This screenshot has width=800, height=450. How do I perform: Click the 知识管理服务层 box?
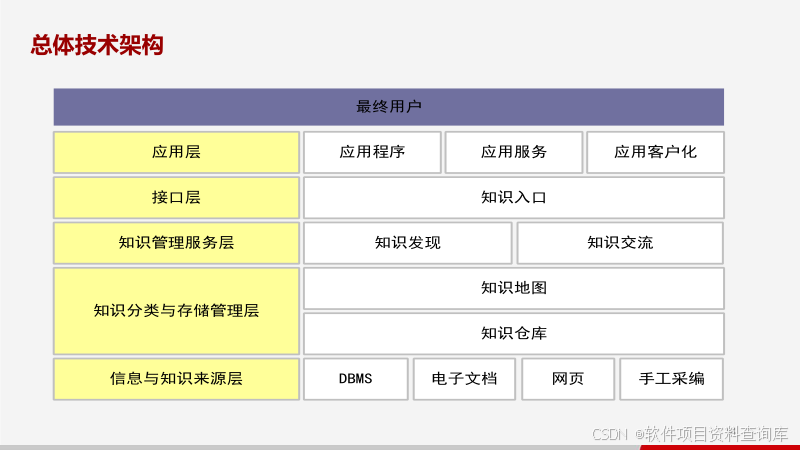(x=176, y=243)
